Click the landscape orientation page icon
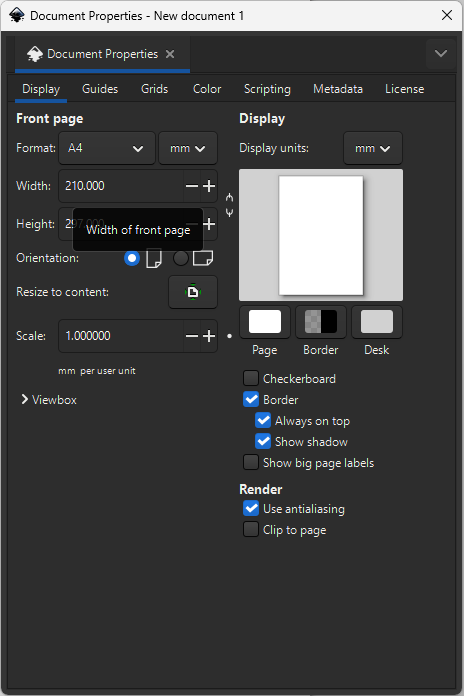Image resolution: width=464 pixels, height=696 pixels. (x=203, y=258)
